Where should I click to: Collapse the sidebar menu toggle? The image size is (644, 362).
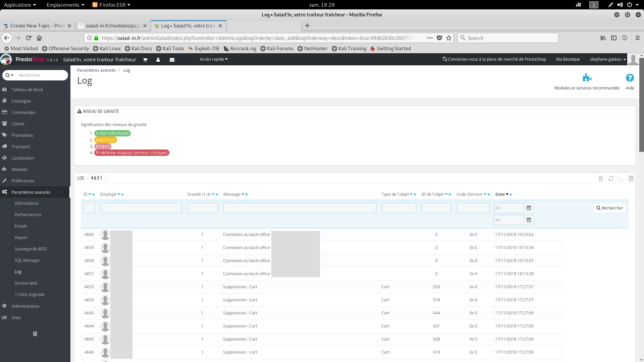coord(35,334)
